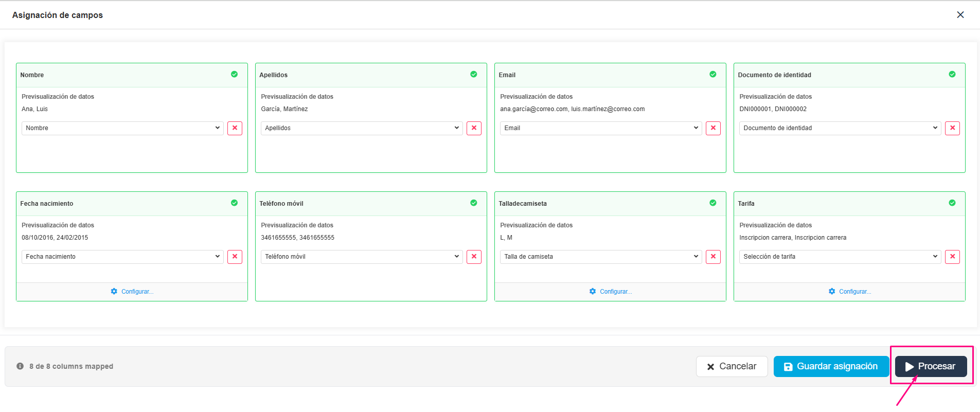Image resolution: width=980 pixels, height=412 pixels.
Task: Open the Teléfono móvil field dropdown
Action: (362, 257)
